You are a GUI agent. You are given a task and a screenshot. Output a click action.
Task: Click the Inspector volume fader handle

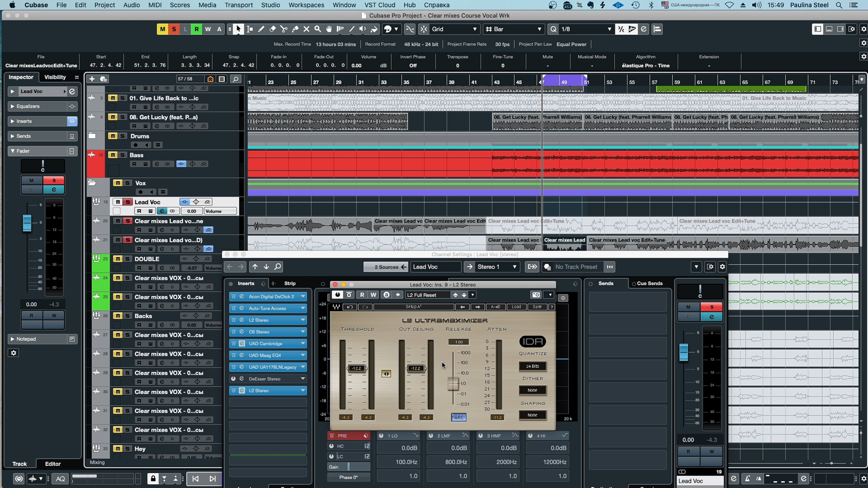pos(27,223)
